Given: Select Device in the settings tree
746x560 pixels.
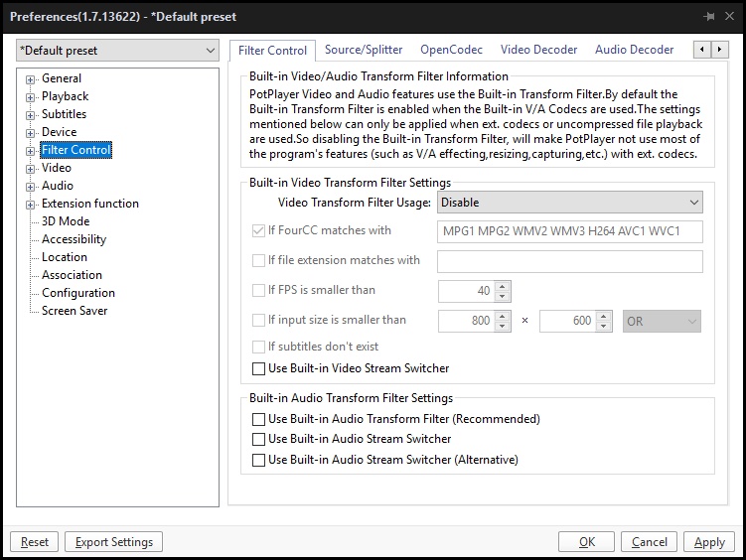Looking at the screenshot, I should (x=59, y=132).
